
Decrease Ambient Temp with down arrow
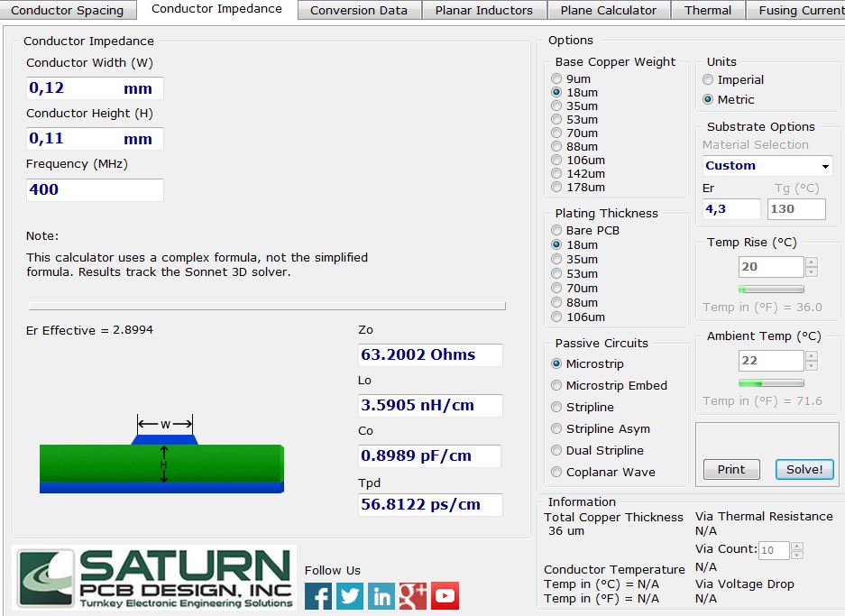pyautogui.click(x=812, y=365)
